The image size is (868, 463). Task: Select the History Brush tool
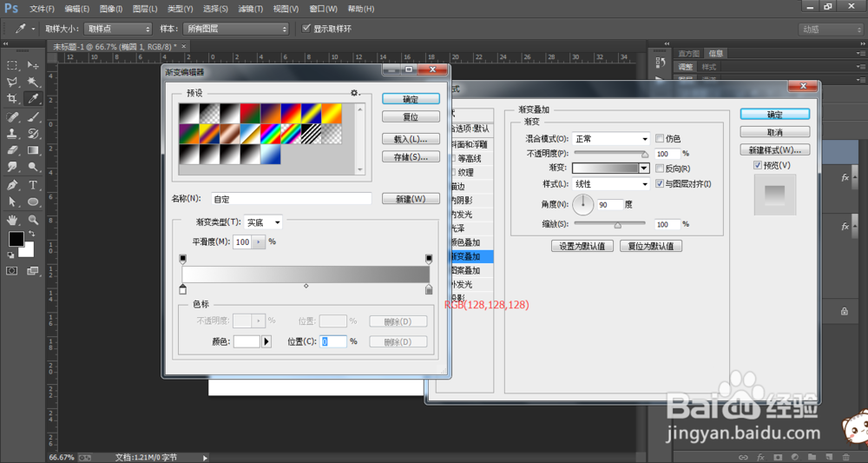pos(33,134)
